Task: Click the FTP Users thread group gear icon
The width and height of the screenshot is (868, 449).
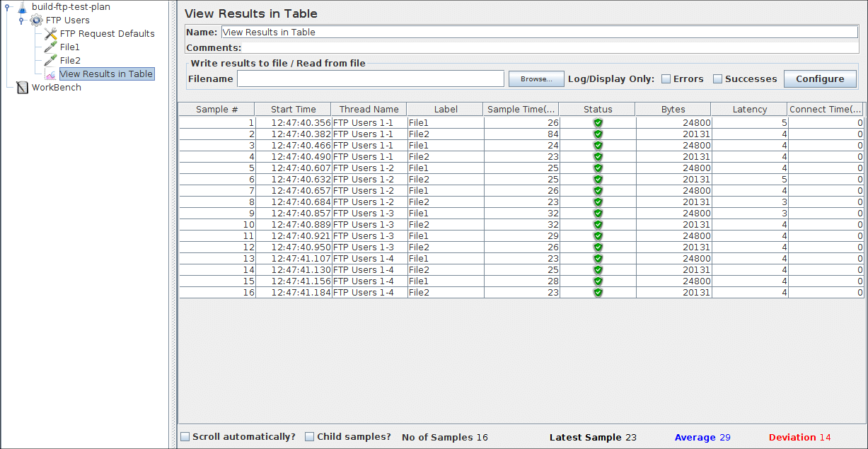Action: 36,21
